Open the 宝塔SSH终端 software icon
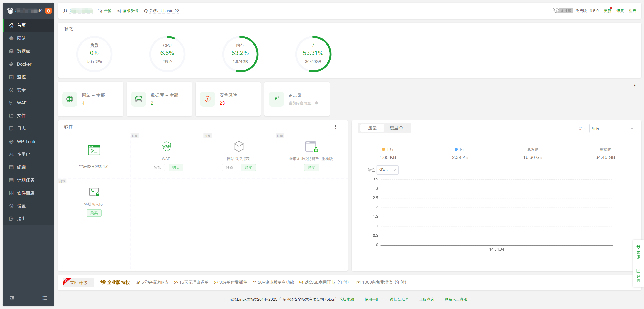The height and width of the screenshot is (309, 644). 94,150
